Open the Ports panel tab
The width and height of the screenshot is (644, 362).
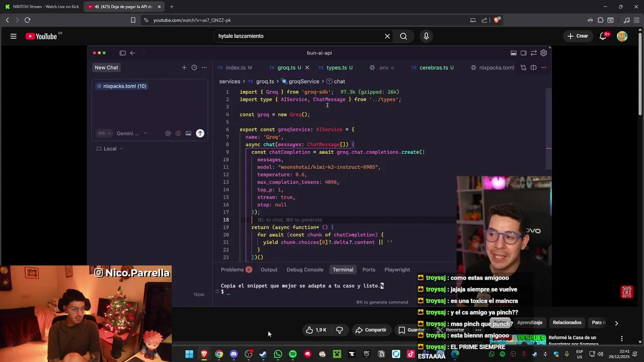[369, 269]
